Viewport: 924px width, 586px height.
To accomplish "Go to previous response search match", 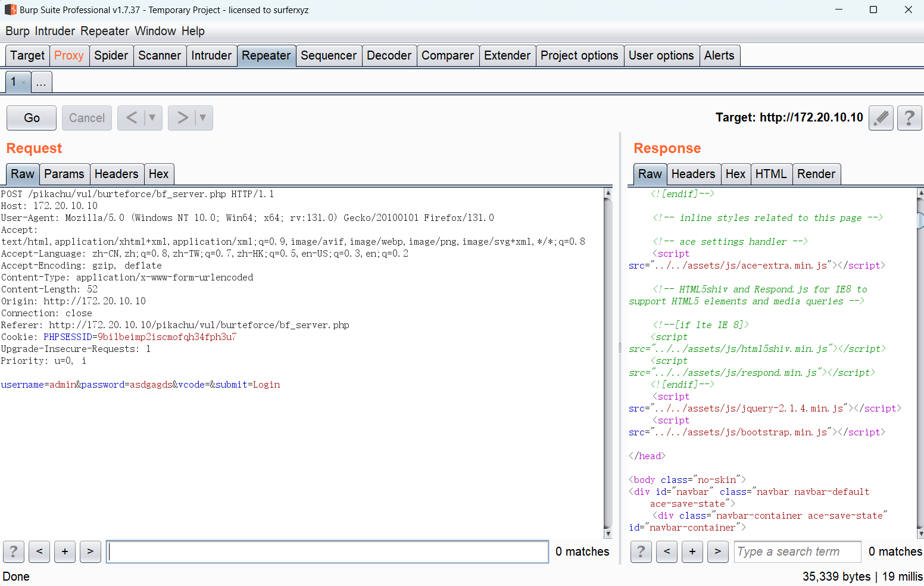I will (x=667, y=551).
